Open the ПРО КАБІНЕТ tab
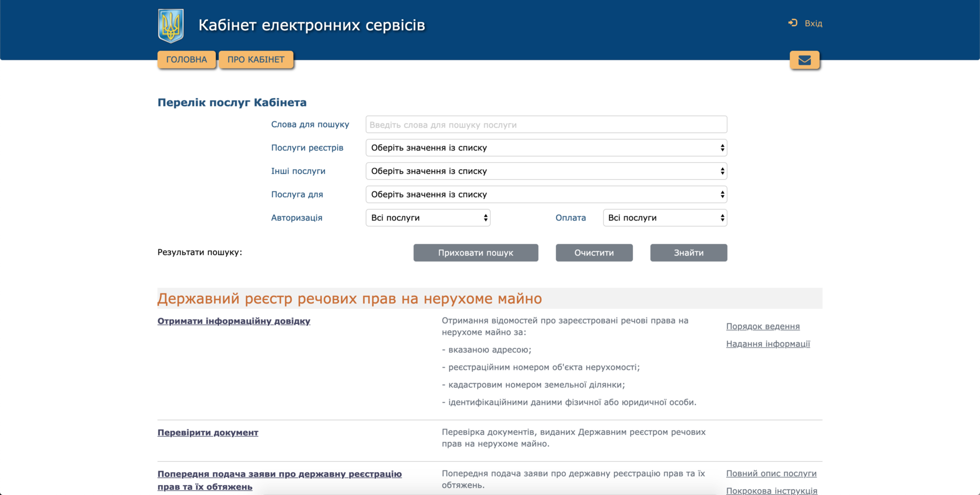Image resolution: width=980 pixels, height=495 pixels. tap(256, 60)
